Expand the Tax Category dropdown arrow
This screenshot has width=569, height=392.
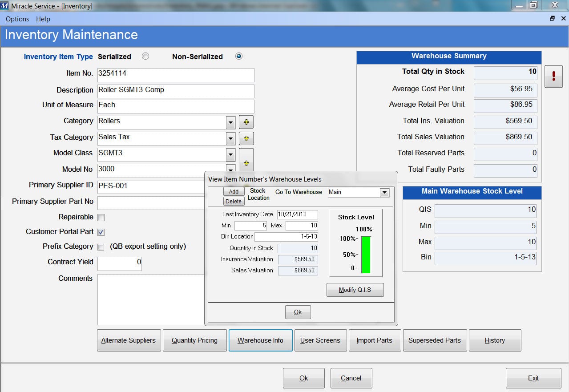[230, 138]
